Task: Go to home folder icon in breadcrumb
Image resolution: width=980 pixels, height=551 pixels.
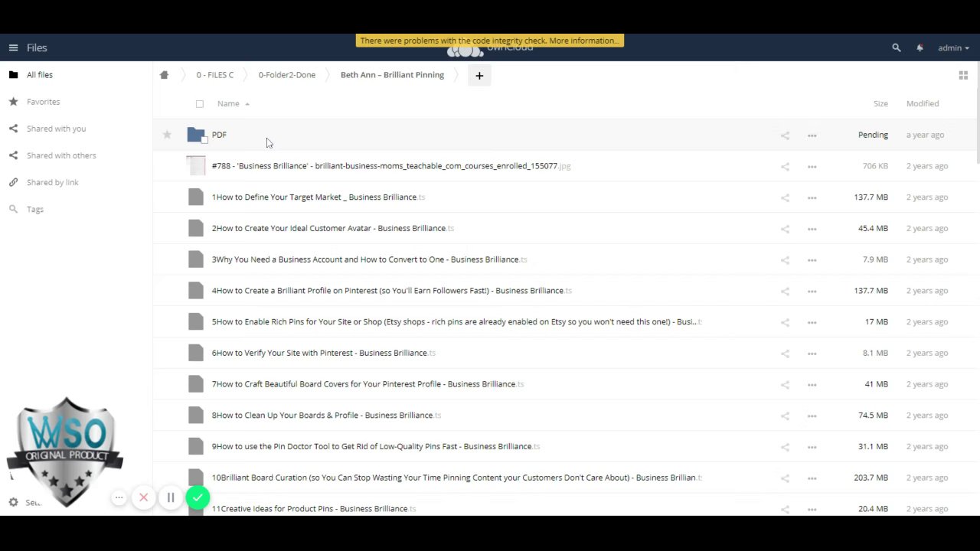Action: [x=164, y=75]
